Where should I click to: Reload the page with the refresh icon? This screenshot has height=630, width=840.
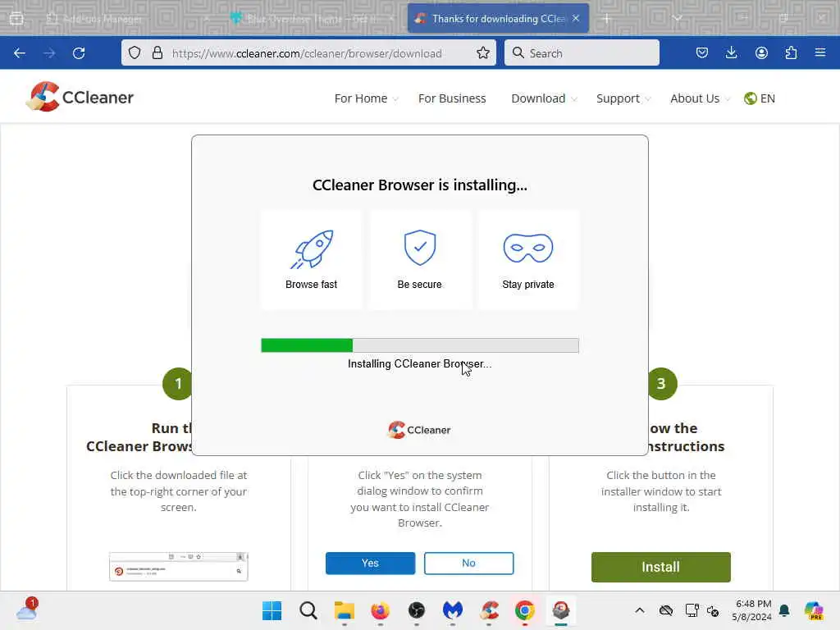[x=79, y=53]
